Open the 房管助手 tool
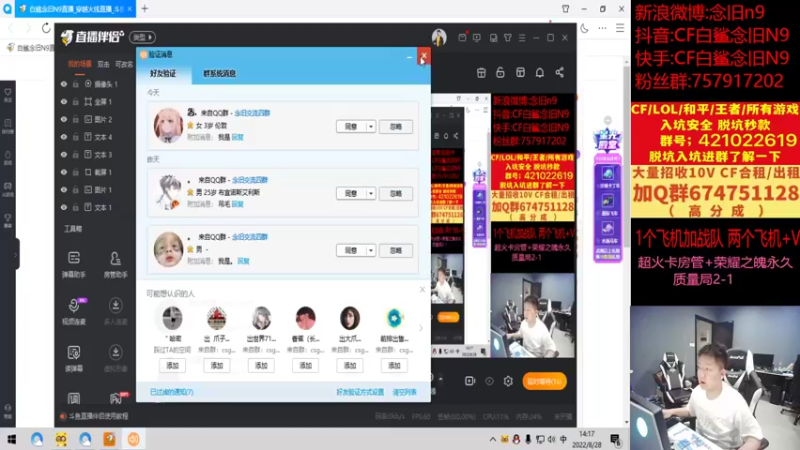 (115, 264)
